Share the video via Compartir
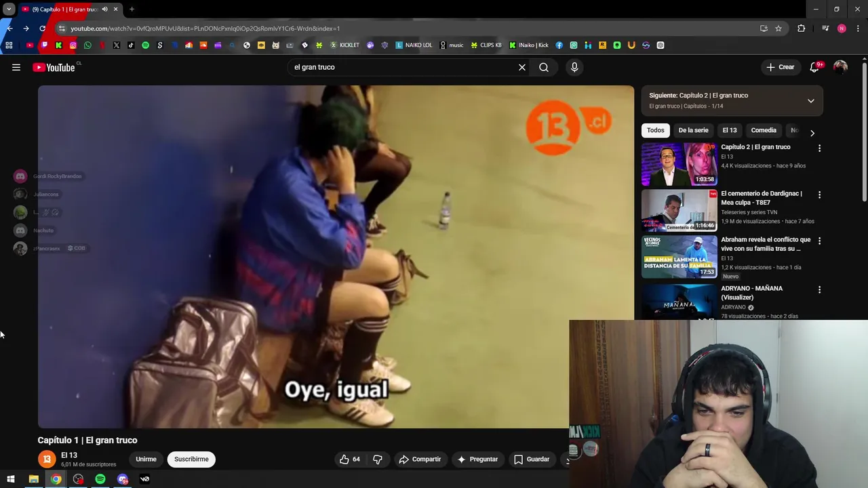The height and width of the screenshot is (488, 868). (420, 460)
